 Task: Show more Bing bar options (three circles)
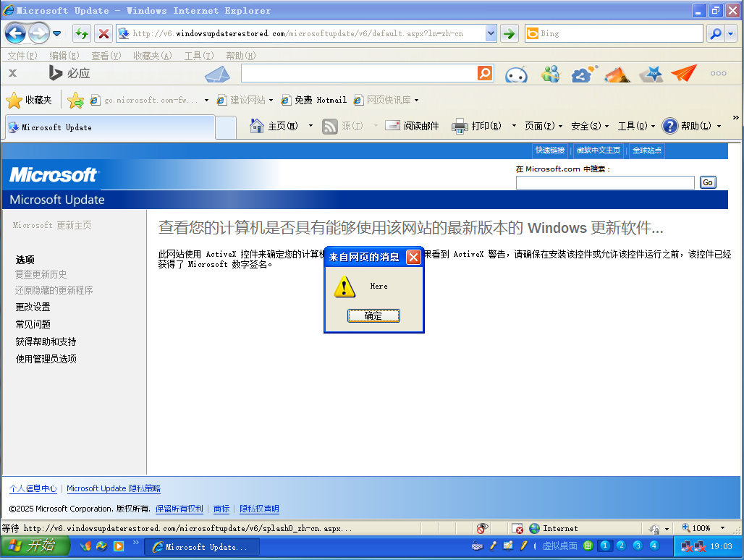point(719,74)
